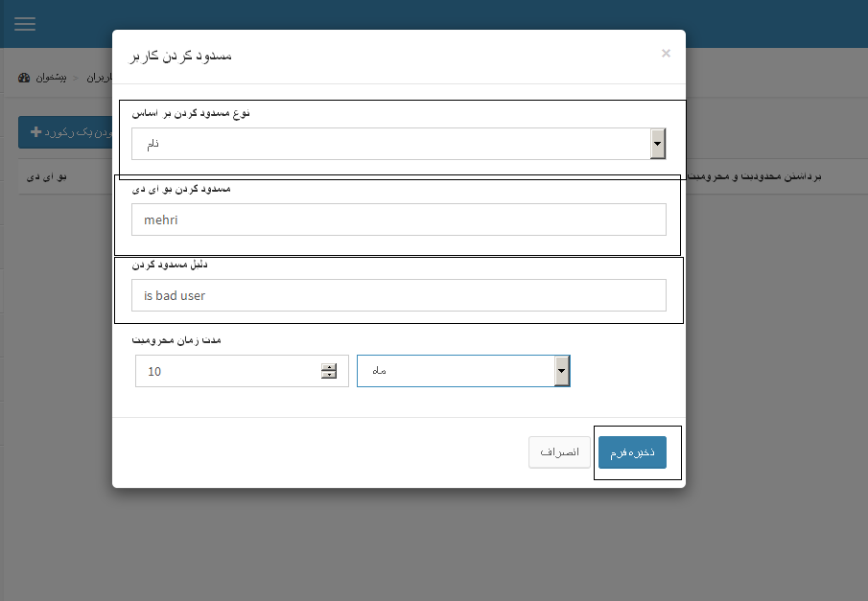The width and height of the screenshot is (868, 601).
Task: Open the کاربران breadcrumb link
Action: [x=99, y=78]
